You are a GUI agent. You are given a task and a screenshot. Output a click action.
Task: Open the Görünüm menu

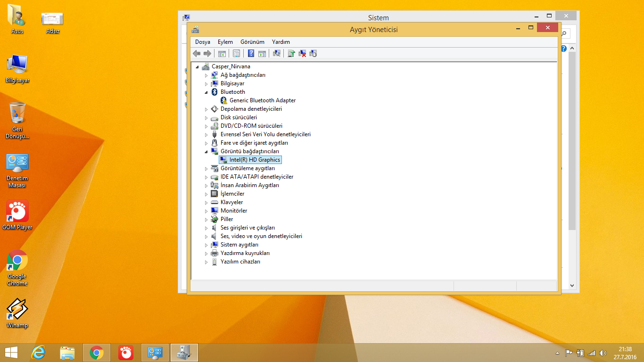[x=252, y=42]
